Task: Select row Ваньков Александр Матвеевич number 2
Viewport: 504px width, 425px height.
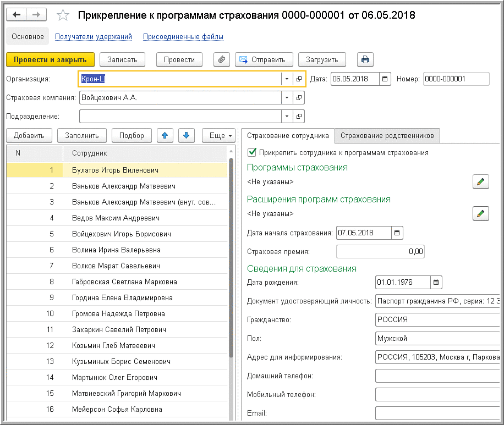Action: tap(117, 186)
